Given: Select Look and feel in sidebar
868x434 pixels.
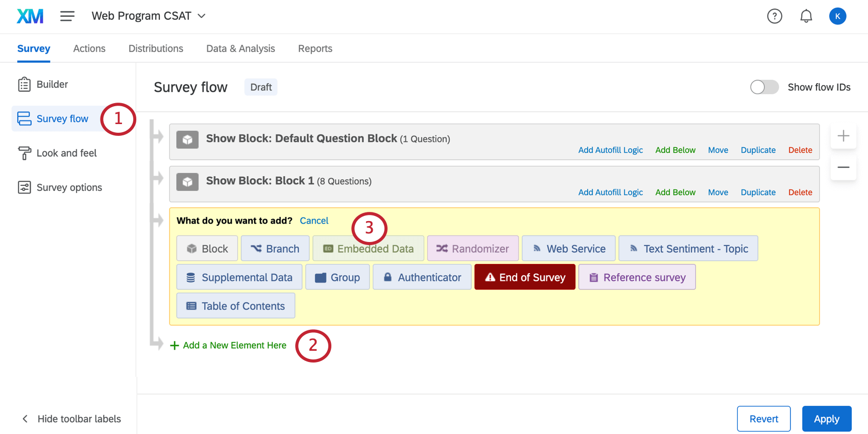Looking at the screenshot, I should tap(66, 153).
